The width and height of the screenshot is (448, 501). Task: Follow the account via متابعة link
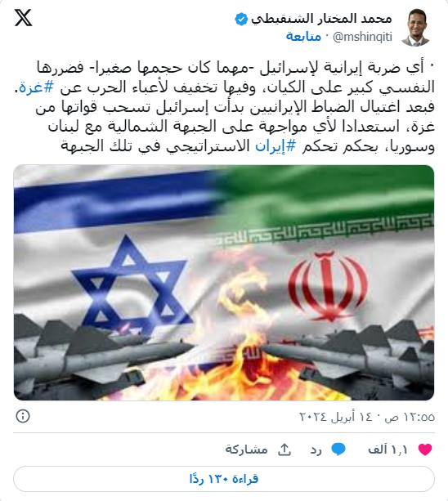point(303,37)
